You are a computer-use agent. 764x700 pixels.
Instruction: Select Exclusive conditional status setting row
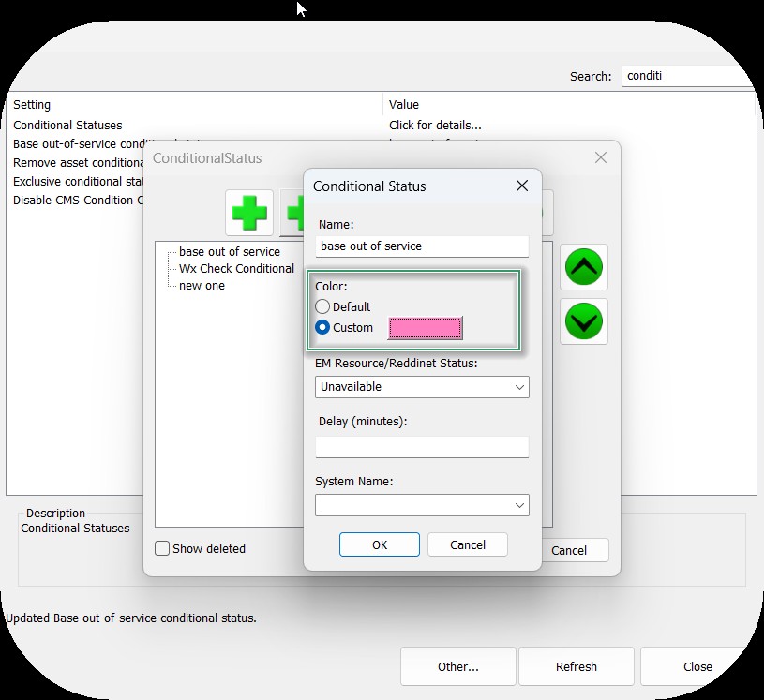coord(78,181)
